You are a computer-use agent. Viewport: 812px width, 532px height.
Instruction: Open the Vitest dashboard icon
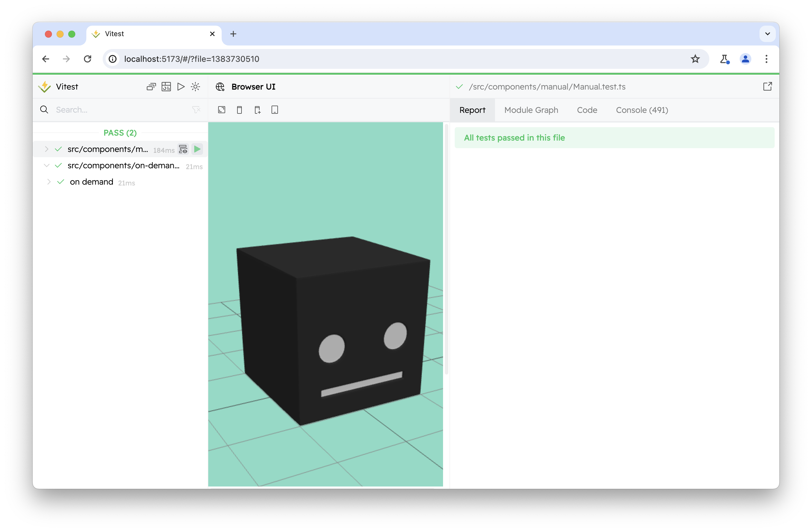(166, 87)
